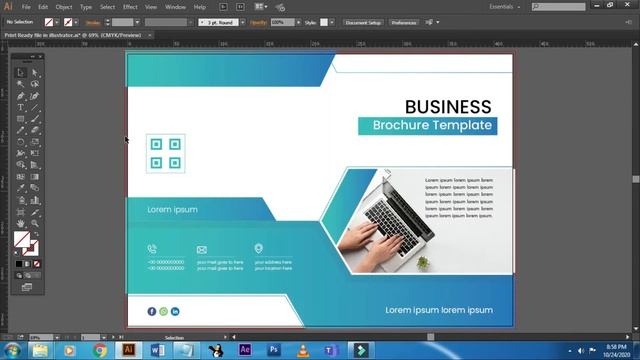Open the control bar Stroke color dropdown

76,22
